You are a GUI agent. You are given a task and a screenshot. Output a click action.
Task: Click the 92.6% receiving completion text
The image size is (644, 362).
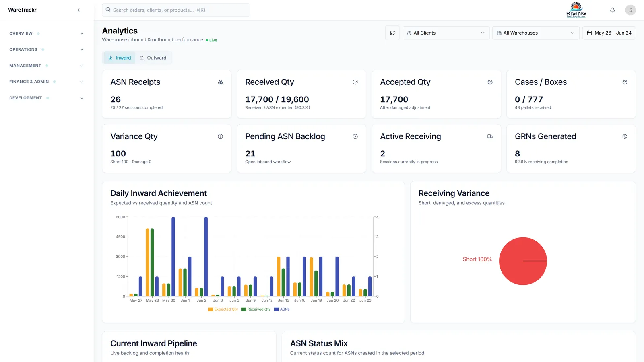pyautogui.click(x=541, y=162)
